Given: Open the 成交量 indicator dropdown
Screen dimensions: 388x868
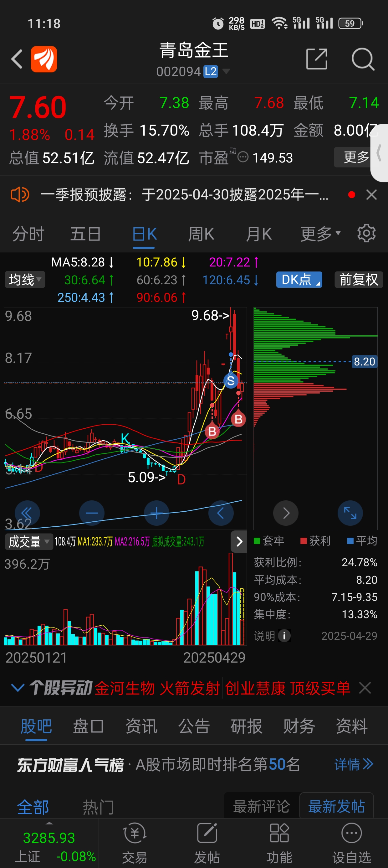Looking at the screenshot, I should [x=28, y=542].
